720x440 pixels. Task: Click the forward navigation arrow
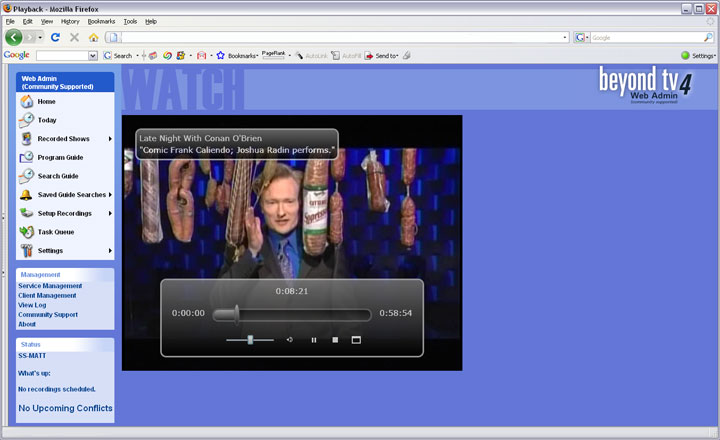coord(30,37)
